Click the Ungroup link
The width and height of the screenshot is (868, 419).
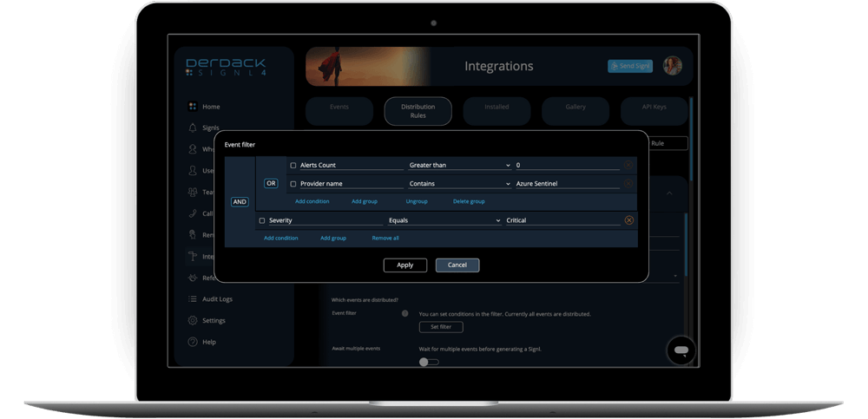417,201
